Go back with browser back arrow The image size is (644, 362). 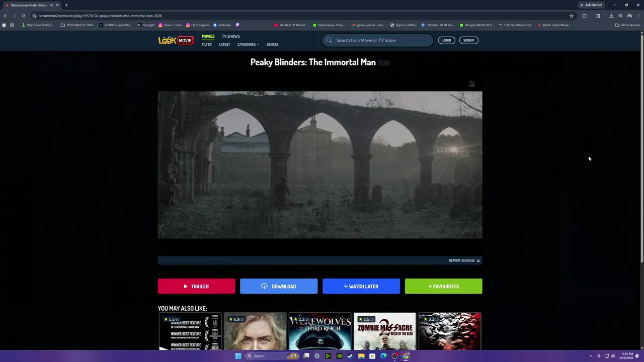[x=6, y=16]
